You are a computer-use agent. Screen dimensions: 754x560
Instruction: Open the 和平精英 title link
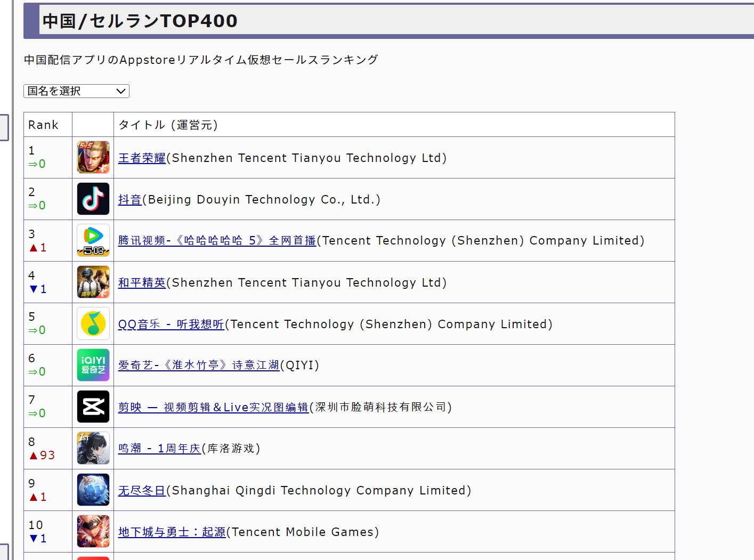tap(142, 283)
